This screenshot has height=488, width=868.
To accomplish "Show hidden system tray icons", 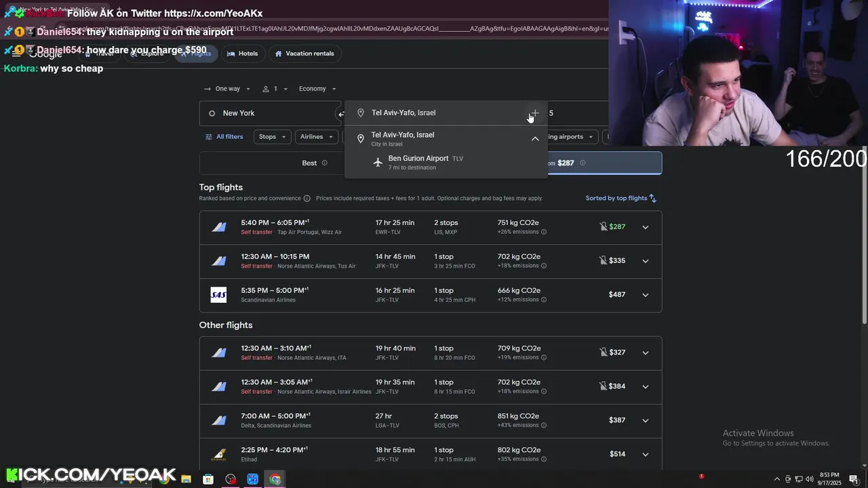I will tap(778, 479).
